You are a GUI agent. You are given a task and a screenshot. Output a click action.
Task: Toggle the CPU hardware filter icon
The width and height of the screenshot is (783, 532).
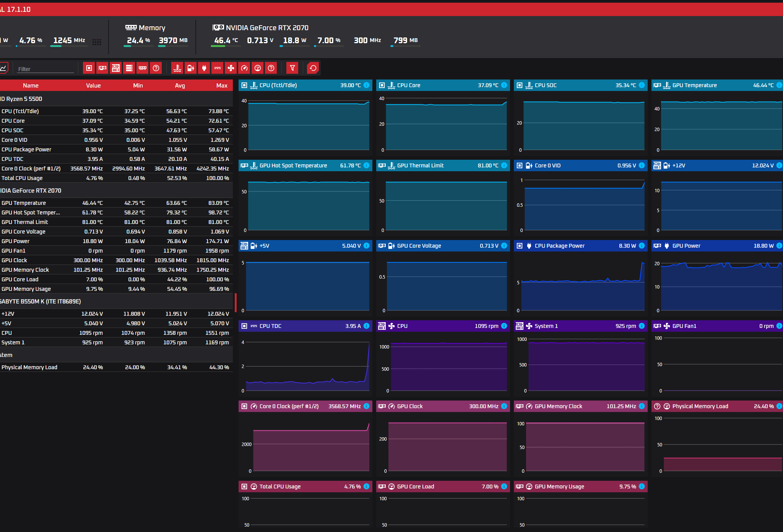coord(89,68)
